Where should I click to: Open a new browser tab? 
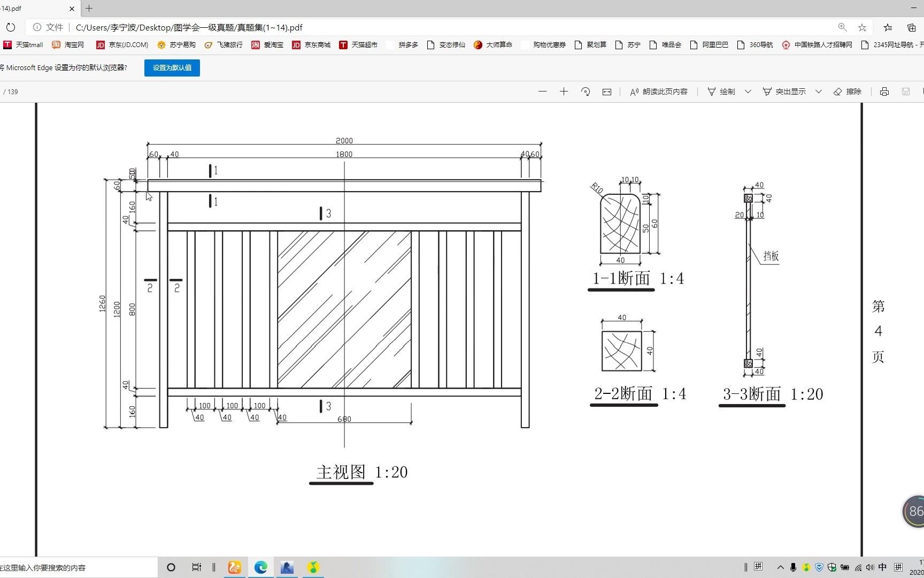click(89, 9)
